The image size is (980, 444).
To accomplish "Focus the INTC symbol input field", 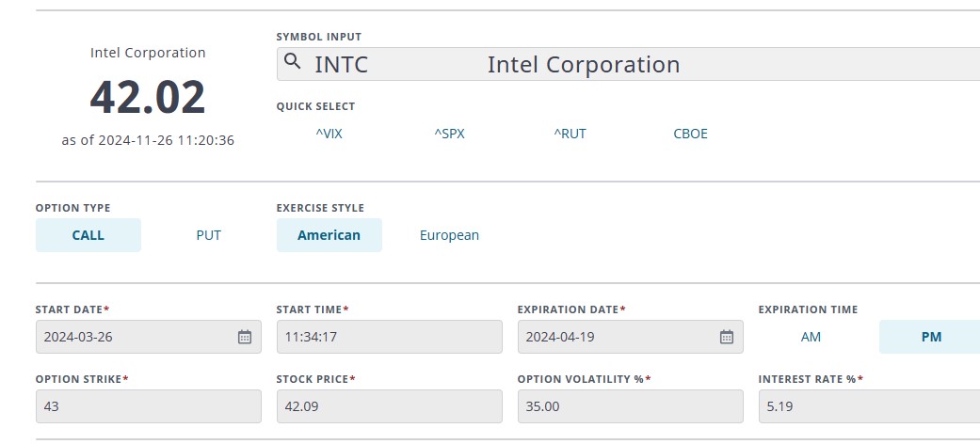I will point(628,64).
